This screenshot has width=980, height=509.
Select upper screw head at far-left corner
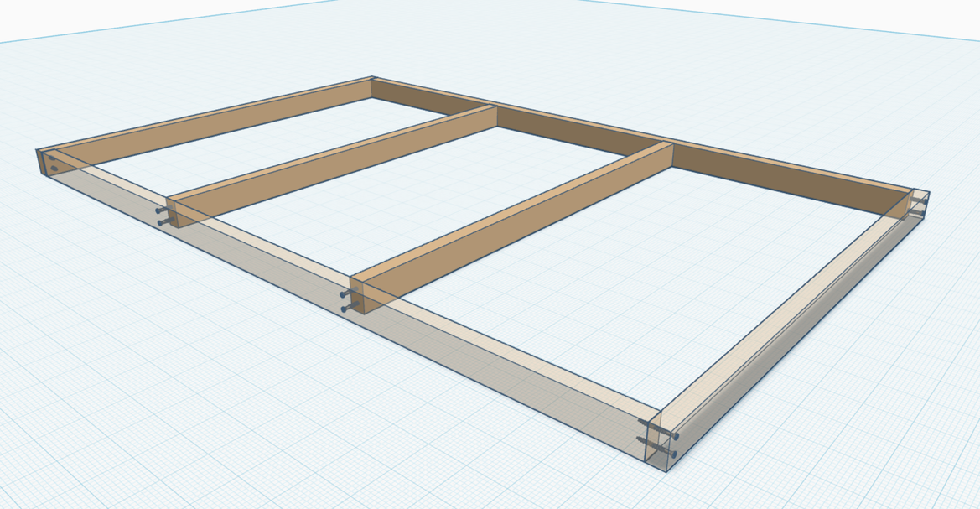click(53, 157)
